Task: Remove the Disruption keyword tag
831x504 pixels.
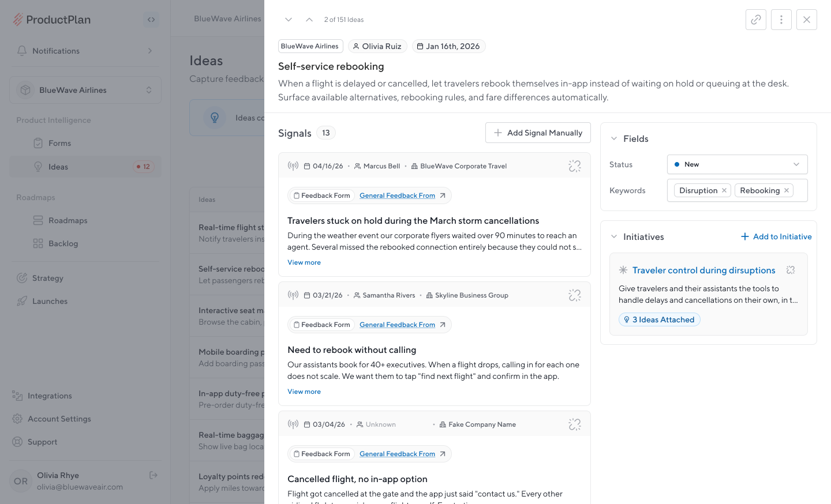Action: coord(724,190)
